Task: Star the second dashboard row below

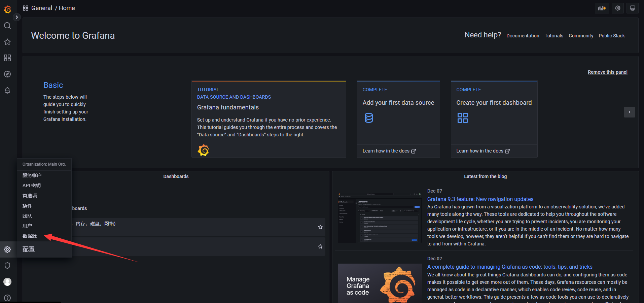Action: click(320, 246)
